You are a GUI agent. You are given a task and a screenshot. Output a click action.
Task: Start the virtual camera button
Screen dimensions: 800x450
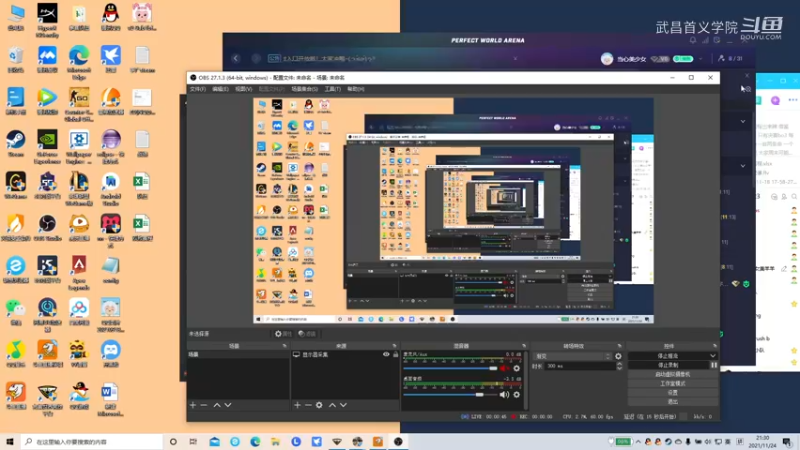673,374
